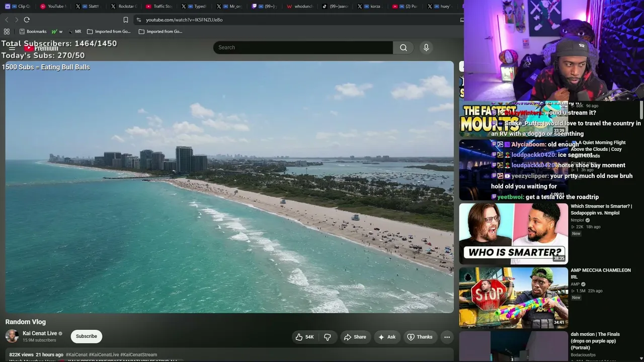Screen dimensions: 644x362
Task: Click the page scrollbar at right edge
Action: tap(641, 111)
